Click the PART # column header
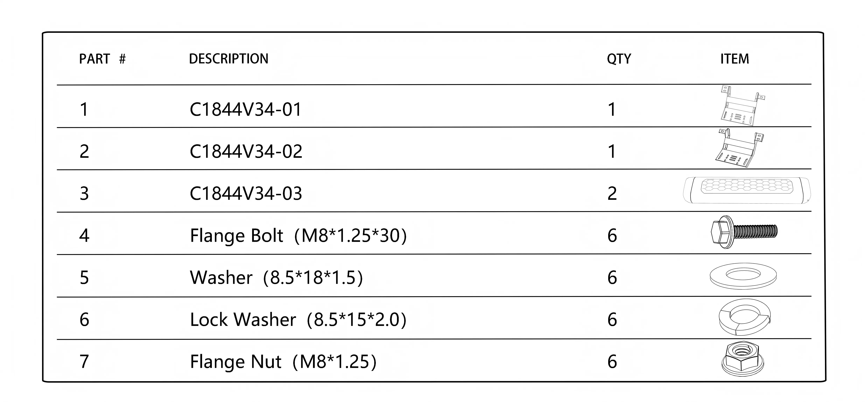The height and width of the screenshot is (402, 868). click(102, 59)
